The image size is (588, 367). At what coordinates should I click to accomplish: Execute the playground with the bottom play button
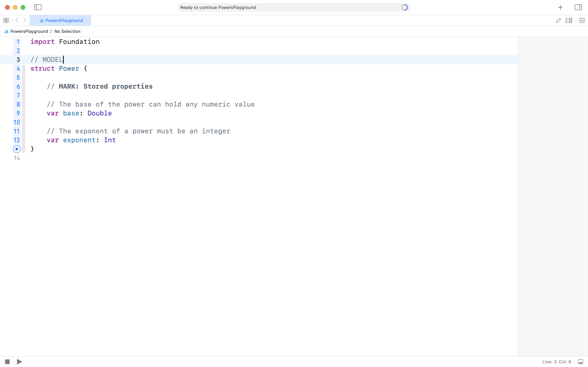[x=19, y=362]
